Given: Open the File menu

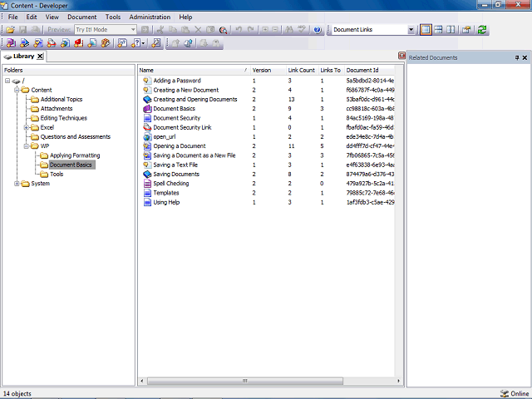Looking at the screenshot, I should [13, 17].
